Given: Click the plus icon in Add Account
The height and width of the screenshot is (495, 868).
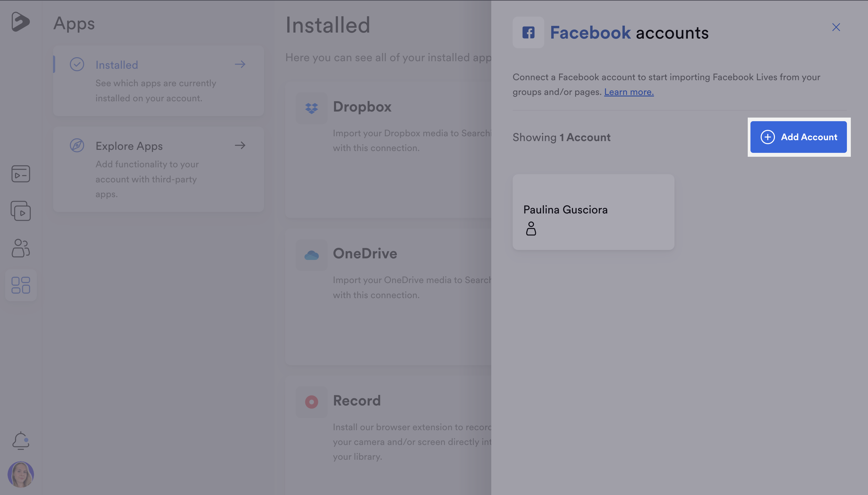Looking at the screenshot, I should pos(767,137).
